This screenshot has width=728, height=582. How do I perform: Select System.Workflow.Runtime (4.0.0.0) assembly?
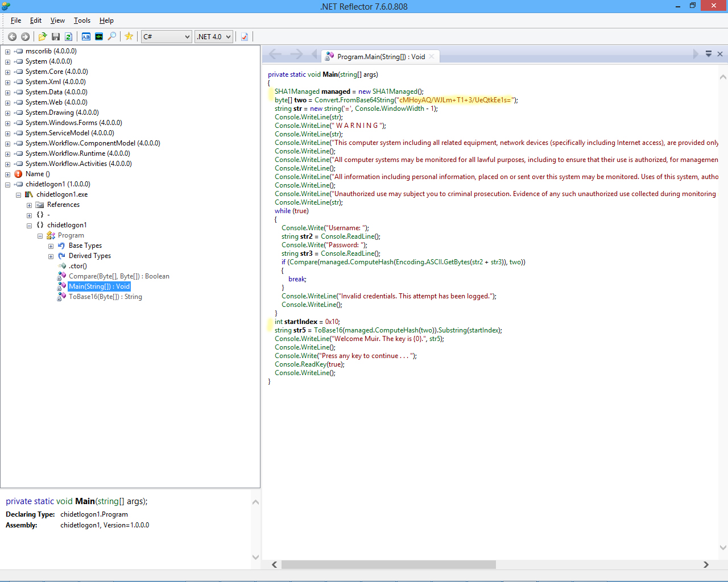[77, 153]
